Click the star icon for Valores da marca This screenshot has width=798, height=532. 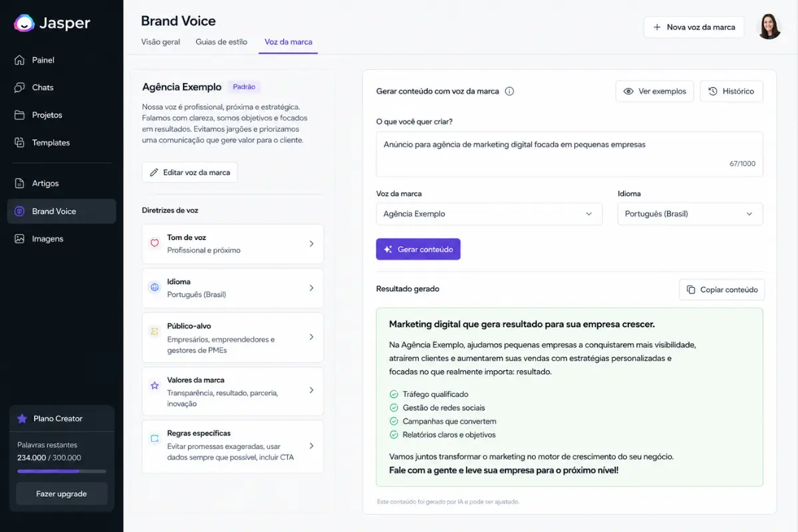coord(155,385)
